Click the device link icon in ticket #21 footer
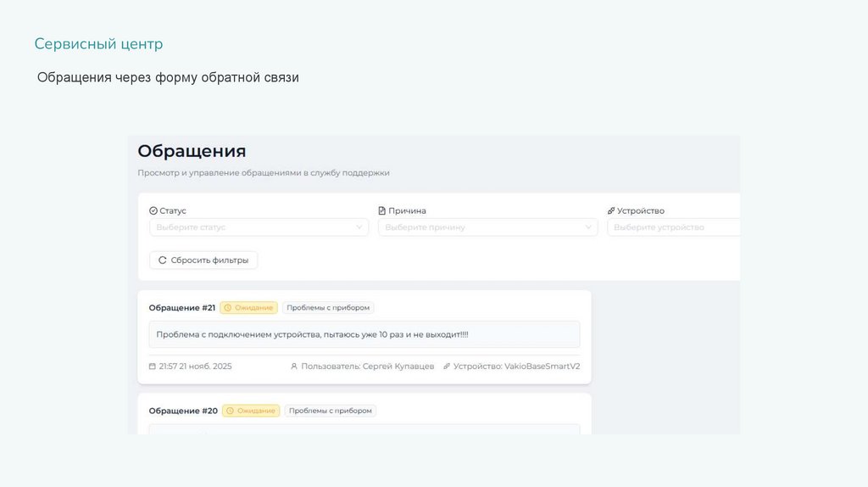Image resolution: width=868 pixels, height=487 pixels. (447, 367)
